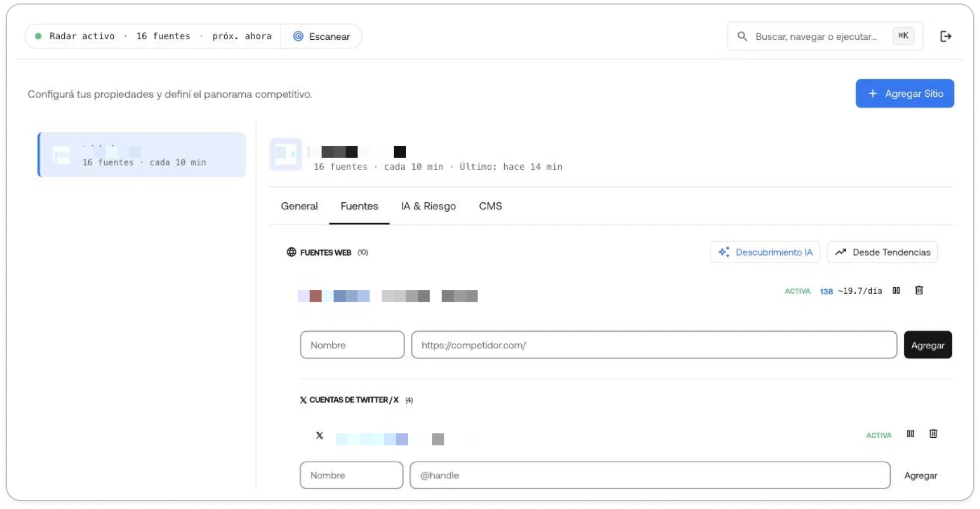Click the site logo thumbnail beside the header
The image size is (980, 509).
(286, 154)
